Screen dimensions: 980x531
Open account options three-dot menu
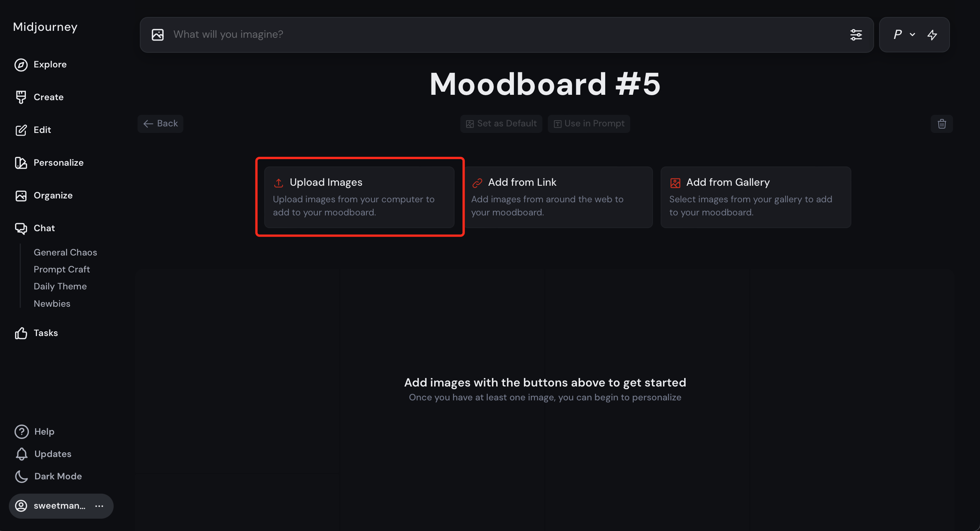coord(99,506)
